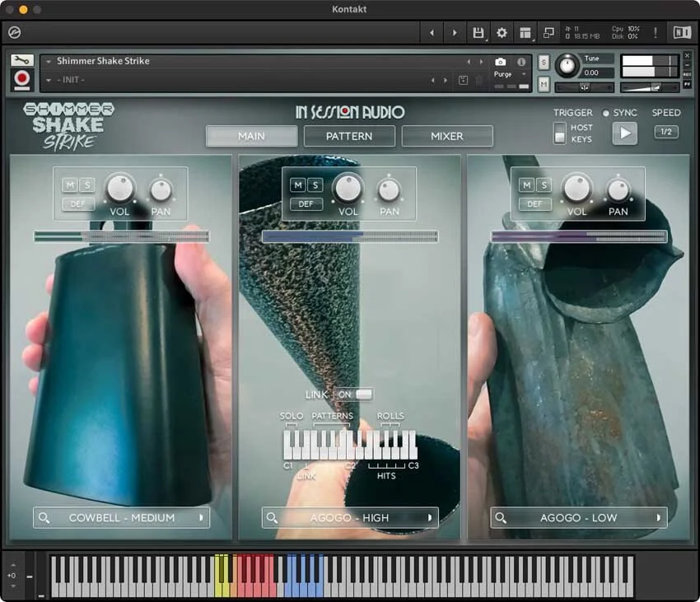Mute the Agogo High channel
Screen dimensions: 700x602
(x=298, y=185)
